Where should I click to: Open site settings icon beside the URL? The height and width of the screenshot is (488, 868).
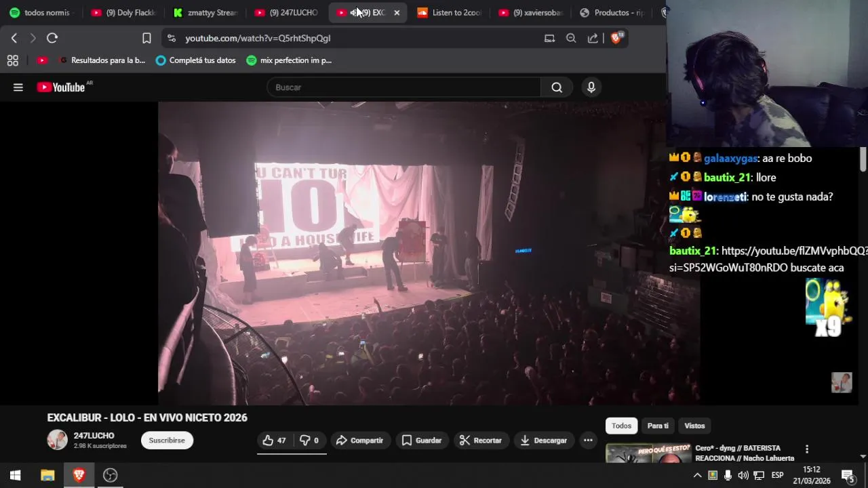coord(171,38)
